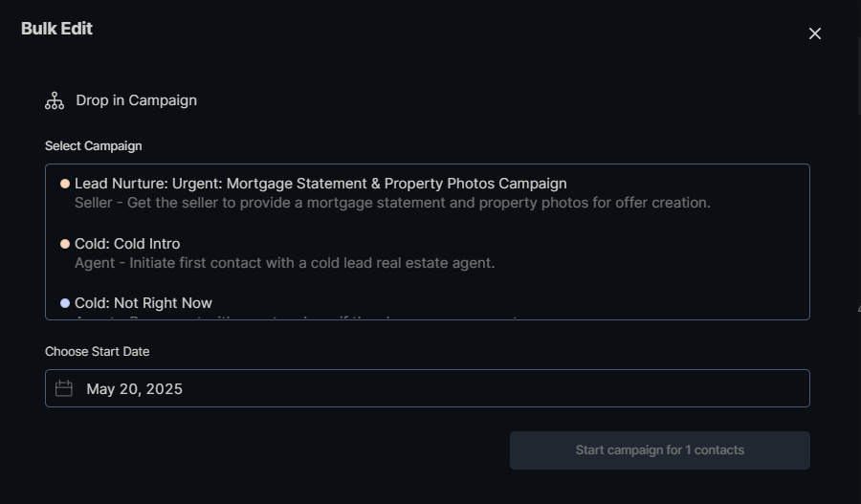Click the Bulk Edit dialog title
This screenshot has height=504, width=861.
(x=56, y=29)
